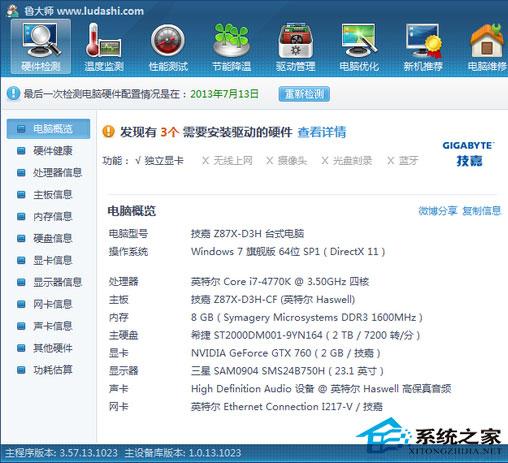Open the 硬件检测 hardware detection icon
508x463 pixels.
(x=41, y=46)
